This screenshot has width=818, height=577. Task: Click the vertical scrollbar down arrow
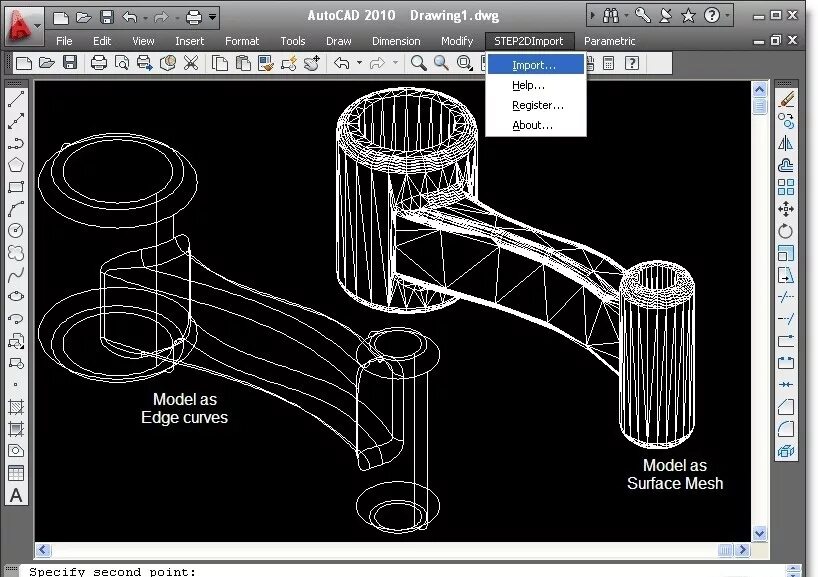759,533
